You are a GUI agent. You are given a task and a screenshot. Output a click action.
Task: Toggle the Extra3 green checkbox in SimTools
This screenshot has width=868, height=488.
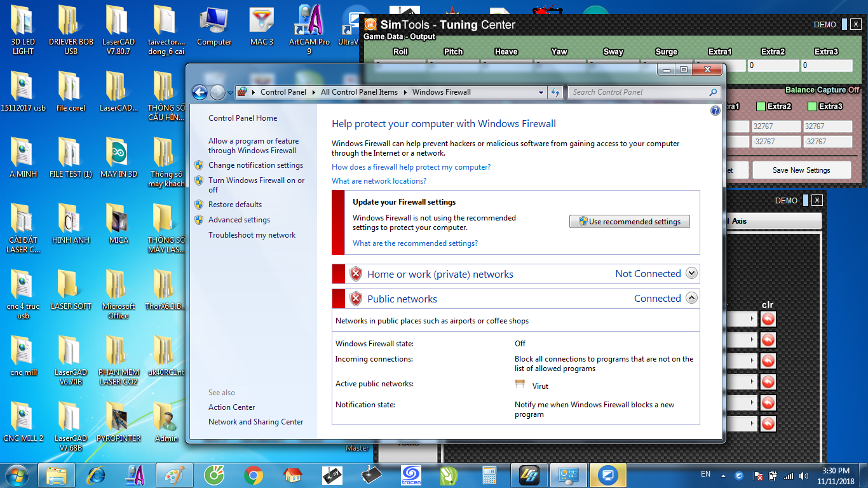coord(812,107)
